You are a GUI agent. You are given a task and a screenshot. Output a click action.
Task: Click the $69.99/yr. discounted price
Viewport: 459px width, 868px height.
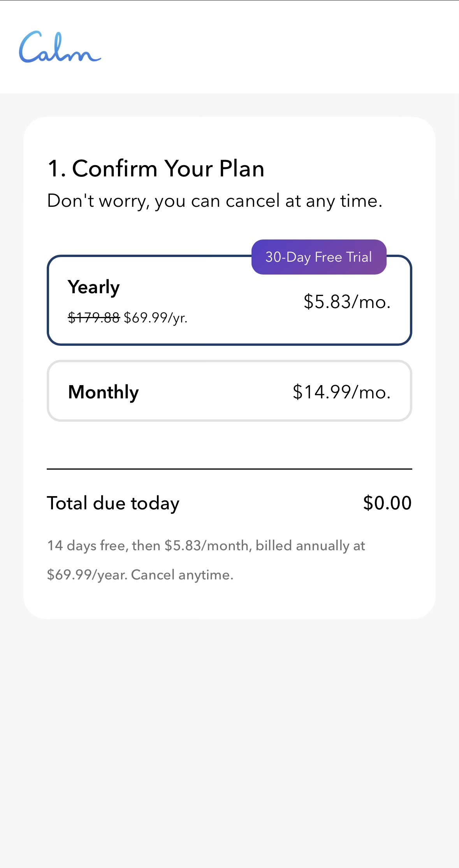pyautogui.click(x=156, y=318)
